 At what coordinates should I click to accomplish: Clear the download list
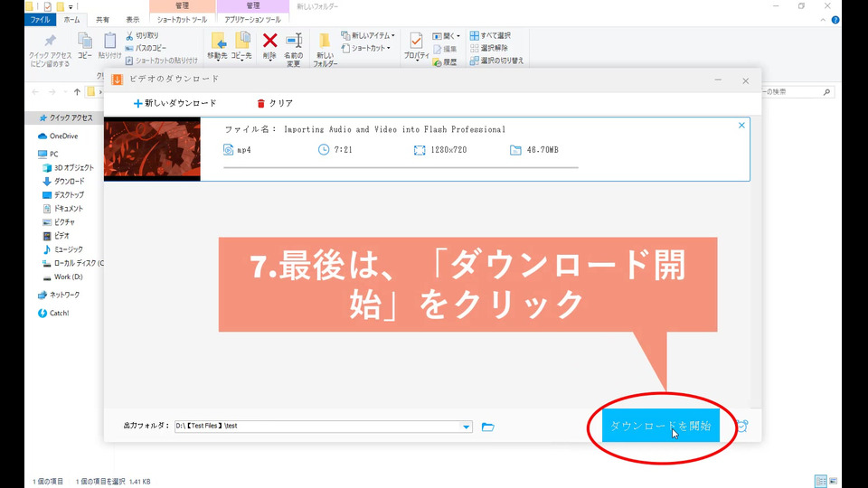[275, 103]
